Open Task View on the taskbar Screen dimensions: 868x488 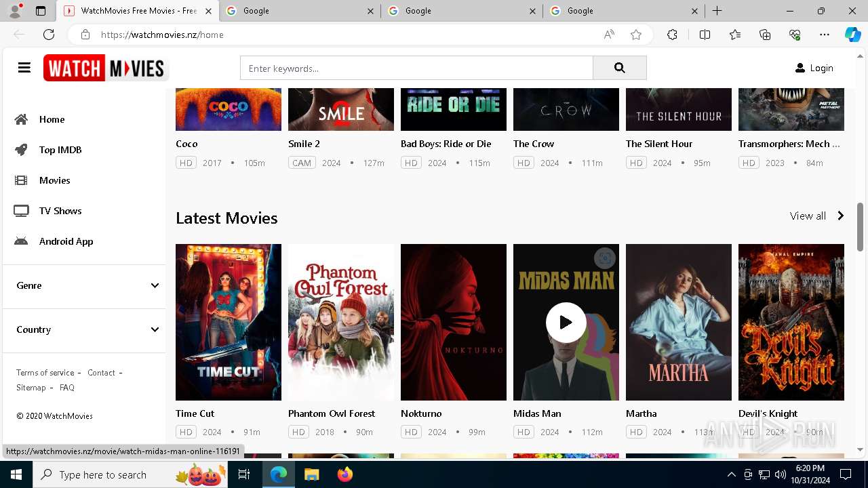click(x=244, y=474)
